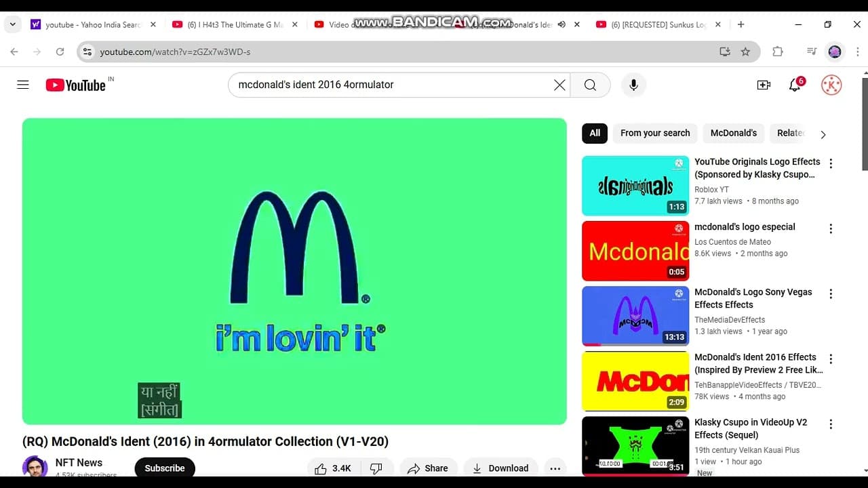Close the Yahoo India Search tab
This screenshot has width=868, height=488.
(x=153, y=24)
